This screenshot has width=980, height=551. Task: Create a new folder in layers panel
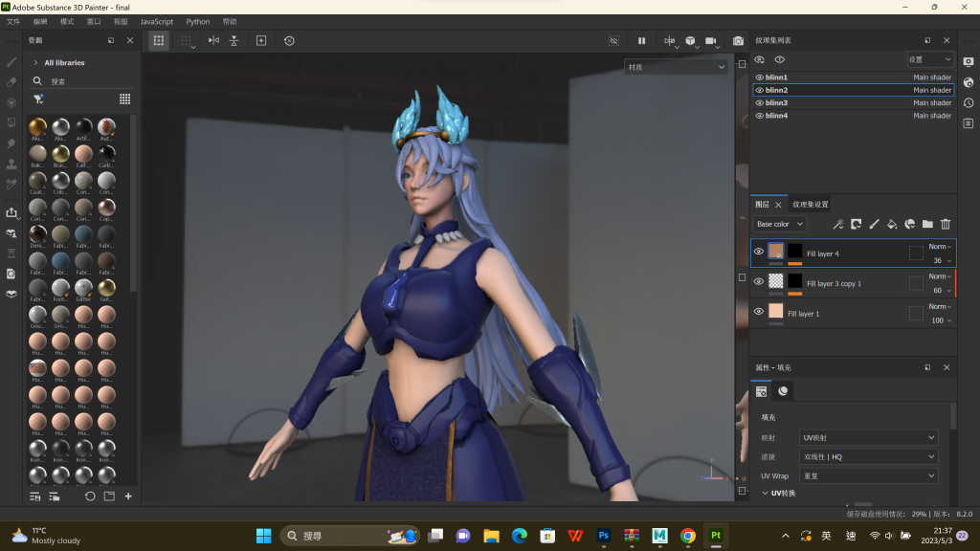click(927, 224)
